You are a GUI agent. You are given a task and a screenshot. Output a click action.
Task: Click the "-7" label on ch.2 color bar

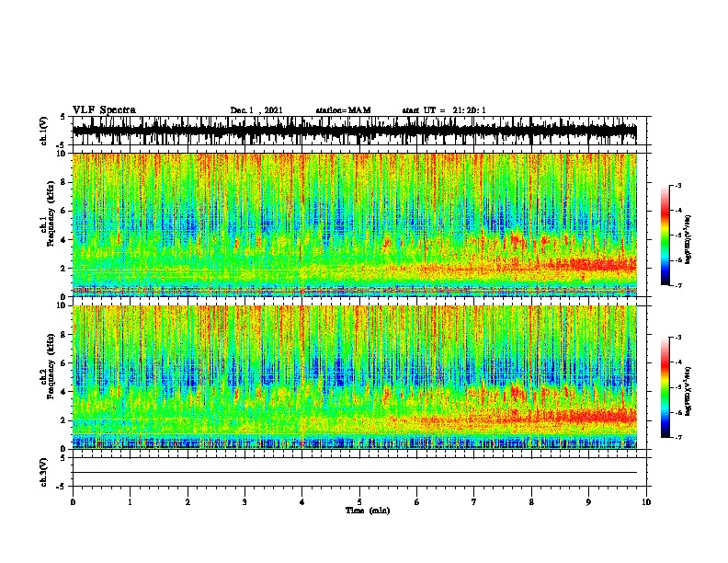pyautogui.click(x=677, y=437)
